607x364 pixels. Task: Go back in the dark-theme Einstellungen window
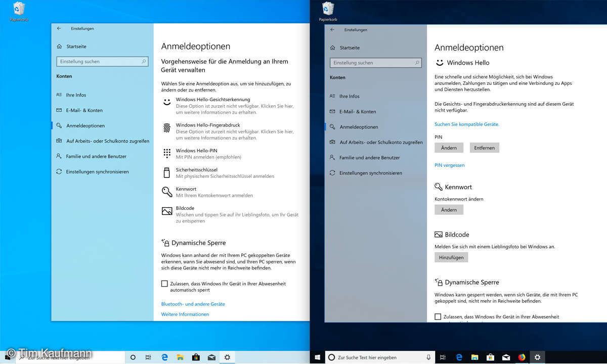click(x=332, y=29)
